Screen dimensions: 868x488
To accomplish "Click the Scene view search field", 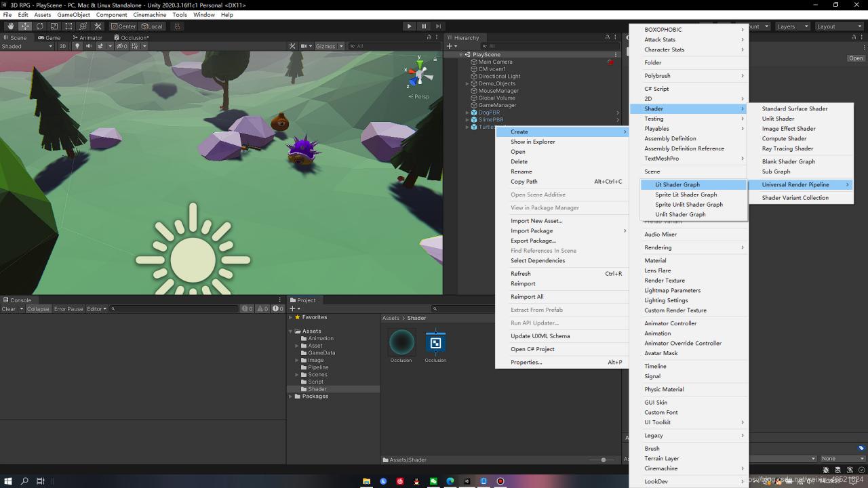I will click(x=394, y=46).
